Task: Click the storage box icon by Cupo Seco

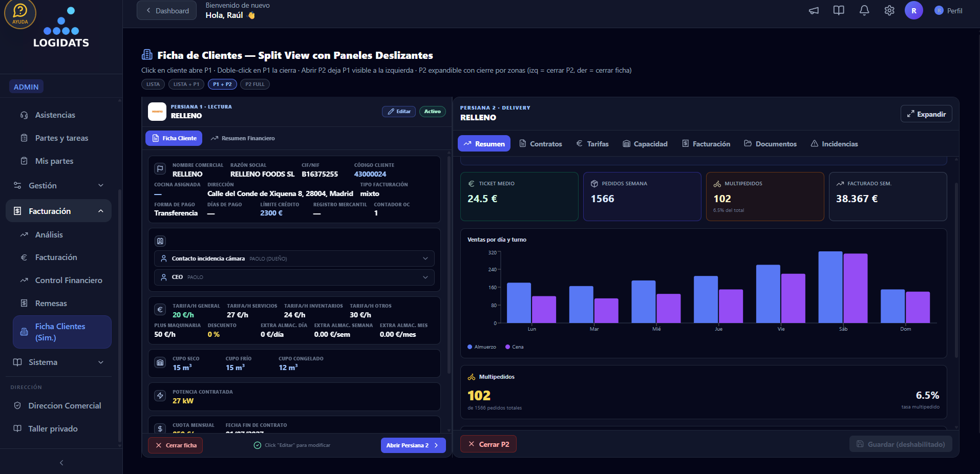Action: pyautogui.click(x=160, y=362)
